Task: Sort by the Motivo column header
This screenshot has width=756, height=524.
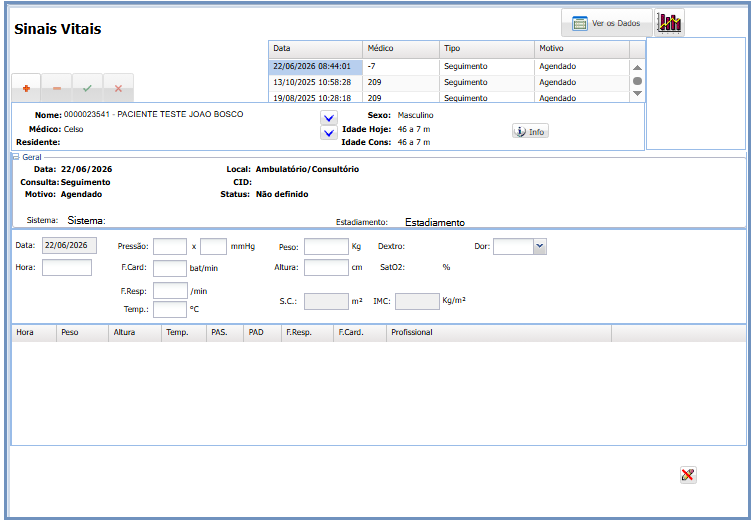Action: click(x=582, y=49)
